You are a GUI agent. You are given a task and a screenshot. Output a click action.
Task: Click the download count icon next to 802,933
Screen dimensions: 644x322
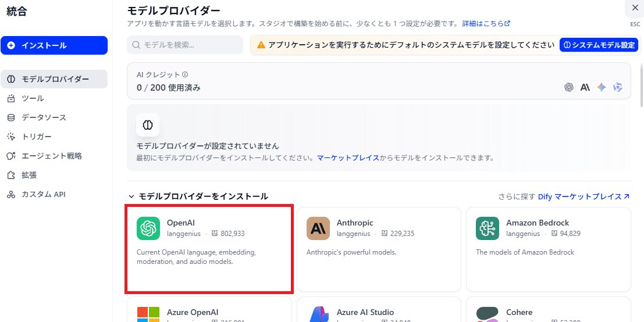(215, 234)
